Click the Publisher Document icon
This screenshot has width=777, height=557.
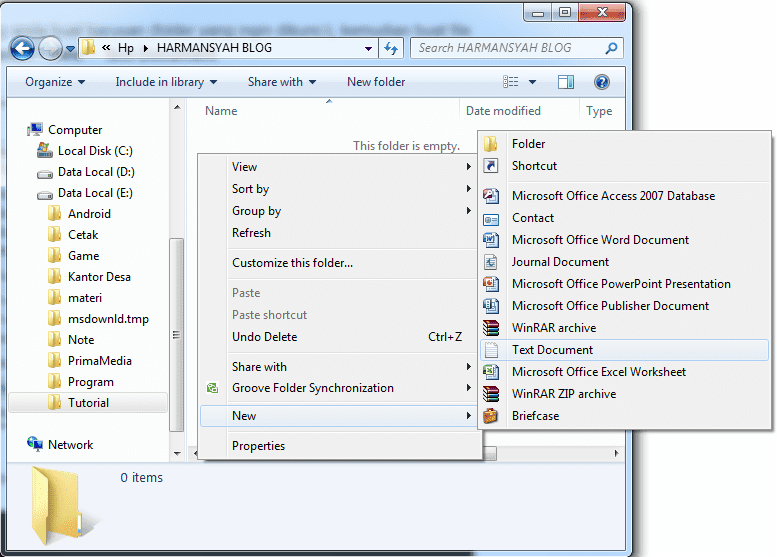491,306
